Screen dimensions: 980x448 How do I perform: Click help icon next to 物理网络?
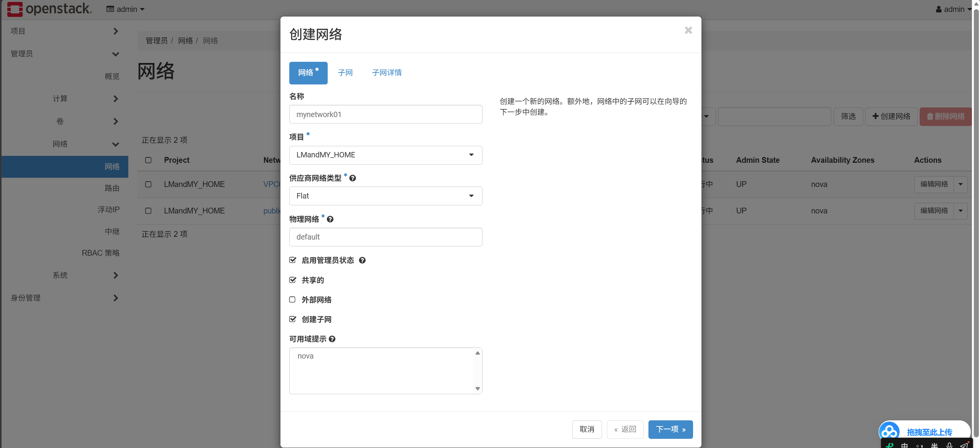pyautogui.click(x=330, y=219)
